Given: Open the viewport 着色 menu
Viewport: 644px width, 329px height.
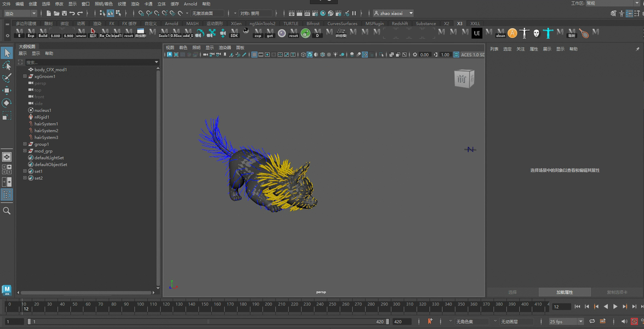Looking at the screenshot, I should 183,48.
